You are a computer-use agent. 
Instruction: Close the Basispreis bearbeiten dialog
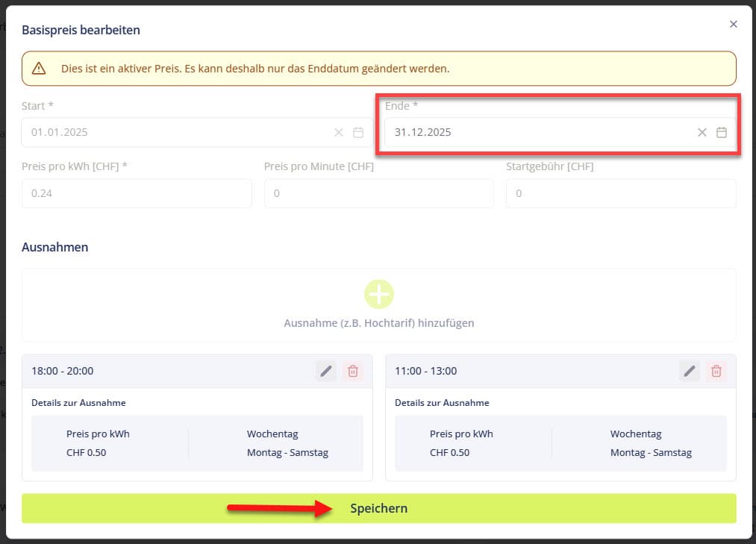pos(733,25)
